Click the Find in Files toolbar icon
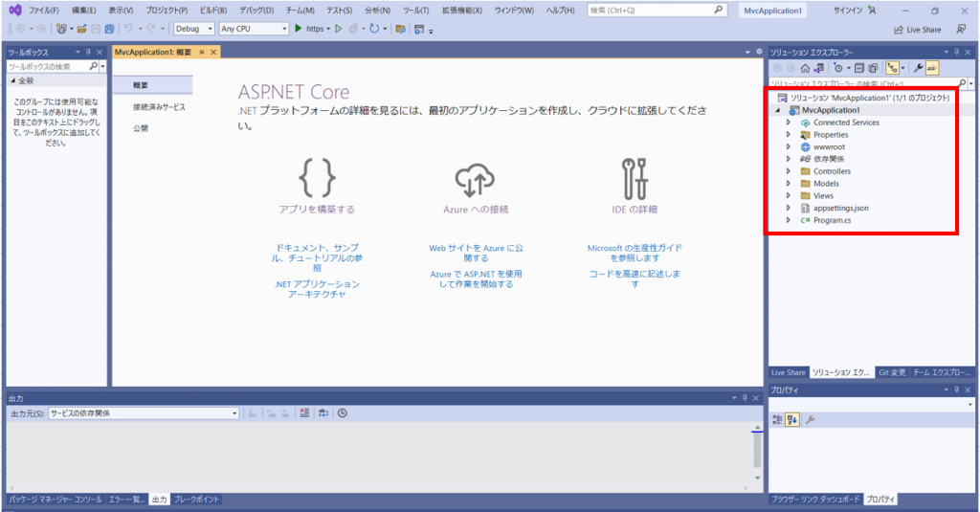This screenshot has width=980, height=512. click(401, 29)
